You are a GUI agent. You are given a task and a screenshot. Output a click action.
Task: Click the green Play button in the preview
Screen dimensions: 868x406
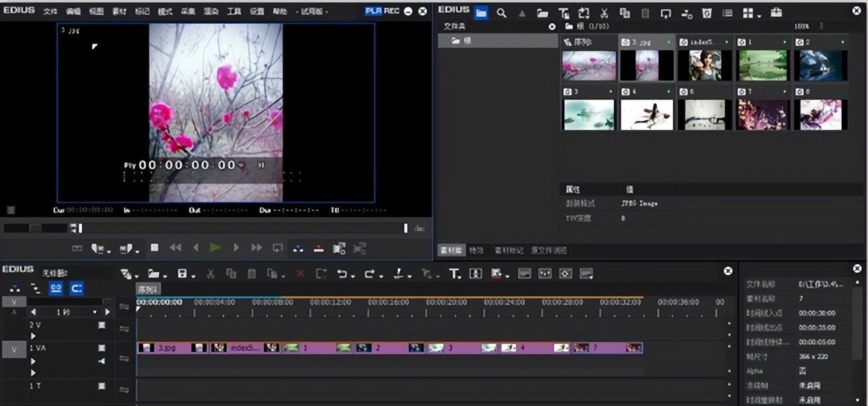point(215,248)
